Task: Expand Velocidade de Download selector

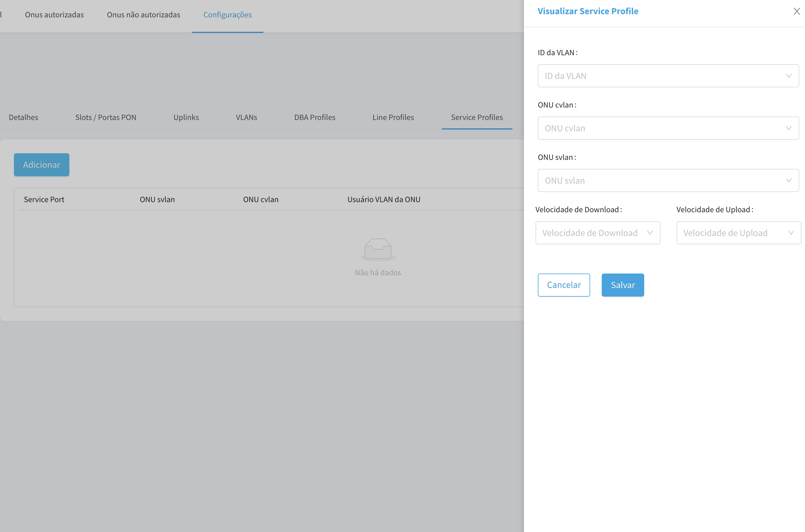Action: coord(597,233)
